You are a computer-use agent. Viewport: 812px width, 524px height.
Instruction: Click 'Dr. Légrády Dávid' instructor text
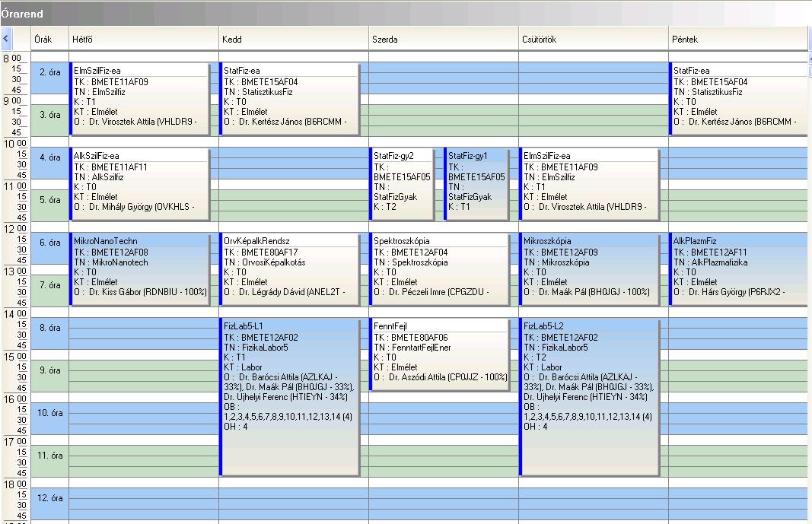(272, 292)
